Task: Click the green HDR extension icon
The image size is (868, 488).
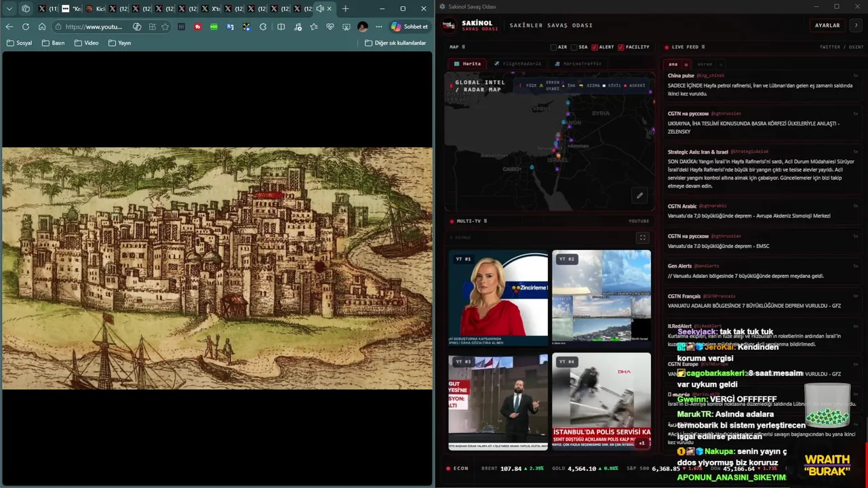Action: tap(214, 27)
